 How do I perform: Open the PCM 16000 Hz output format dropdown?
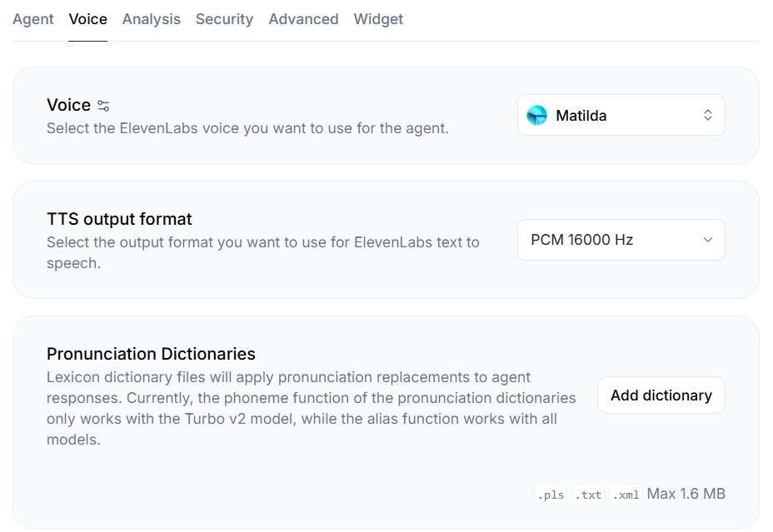click(621, 240)
